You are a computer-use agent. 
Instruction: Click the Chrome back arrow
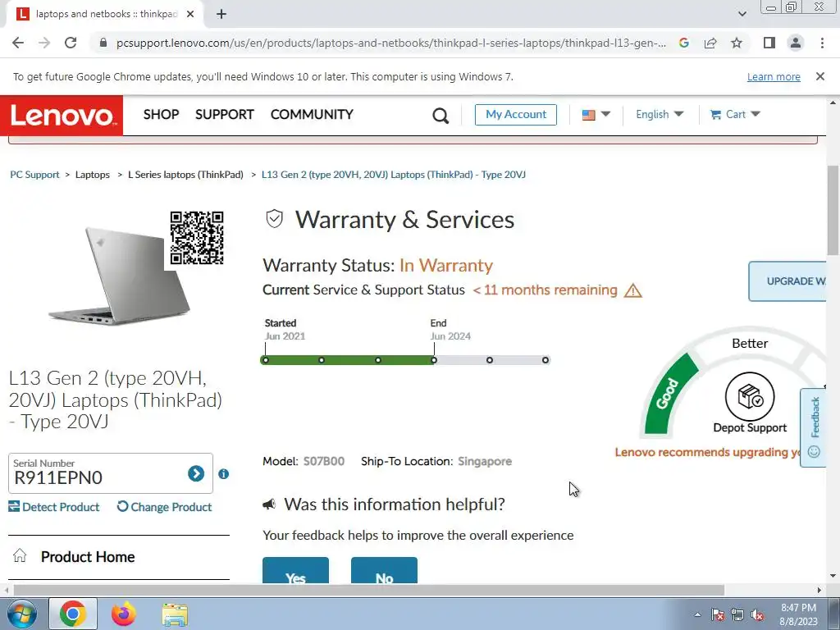coord(18,43)
